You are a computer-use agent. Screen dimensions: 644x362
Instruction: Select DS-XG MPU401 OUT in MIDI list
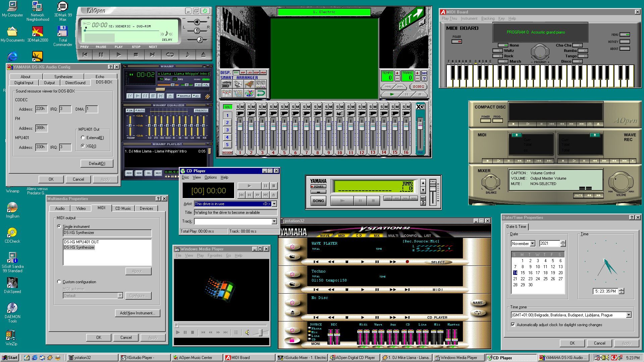point(82,242)
